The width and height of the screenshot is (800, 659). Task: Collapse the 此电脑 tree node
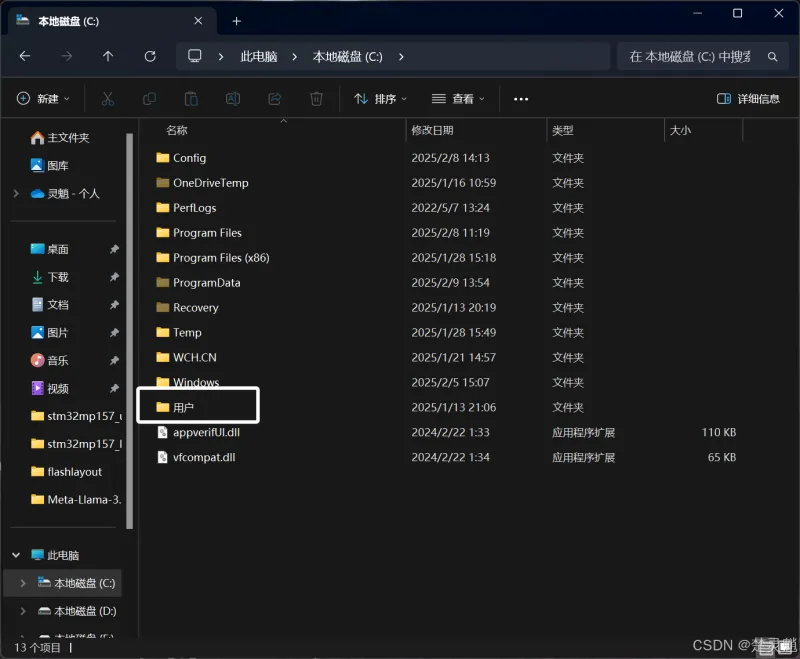tap(16, 555)
